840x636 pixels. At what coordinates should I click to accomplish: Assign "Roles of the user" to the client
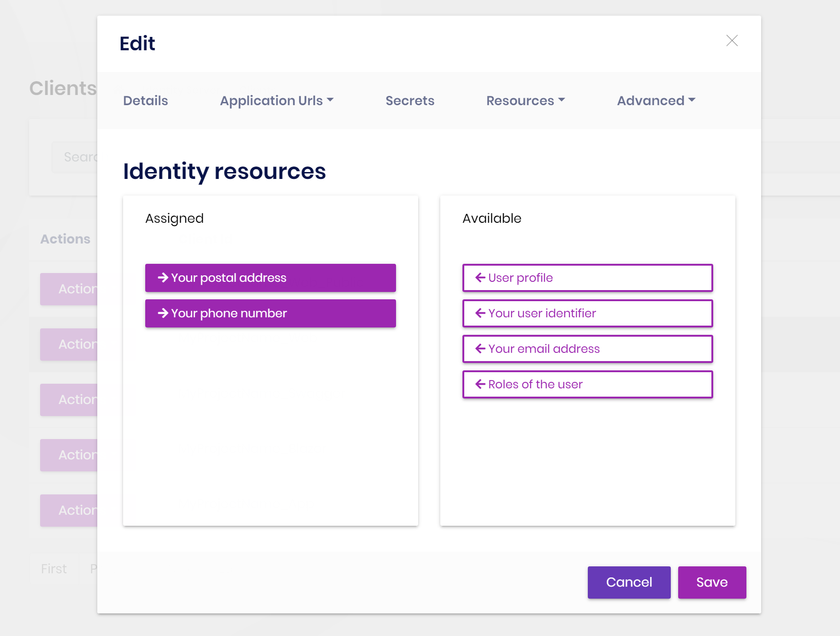tap(587, 384)
